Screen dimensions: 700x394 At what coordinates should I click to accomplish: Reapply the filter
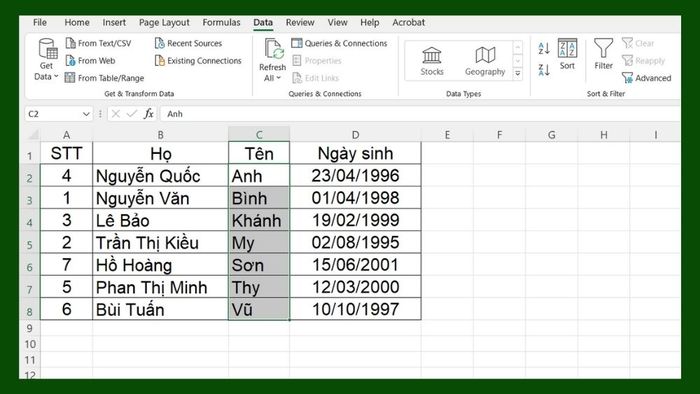click(x=643, y=61)
